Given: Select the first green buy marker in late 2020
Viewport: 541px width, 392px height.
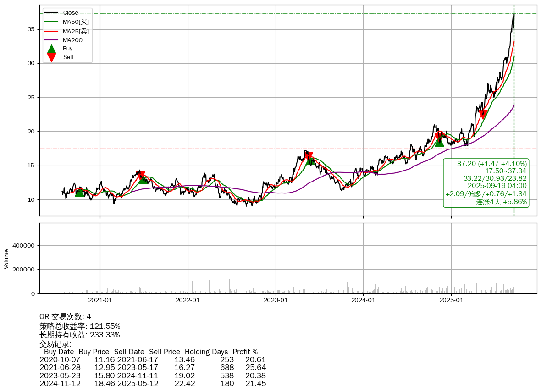Looking at the screenshot, I should (80, 192).
